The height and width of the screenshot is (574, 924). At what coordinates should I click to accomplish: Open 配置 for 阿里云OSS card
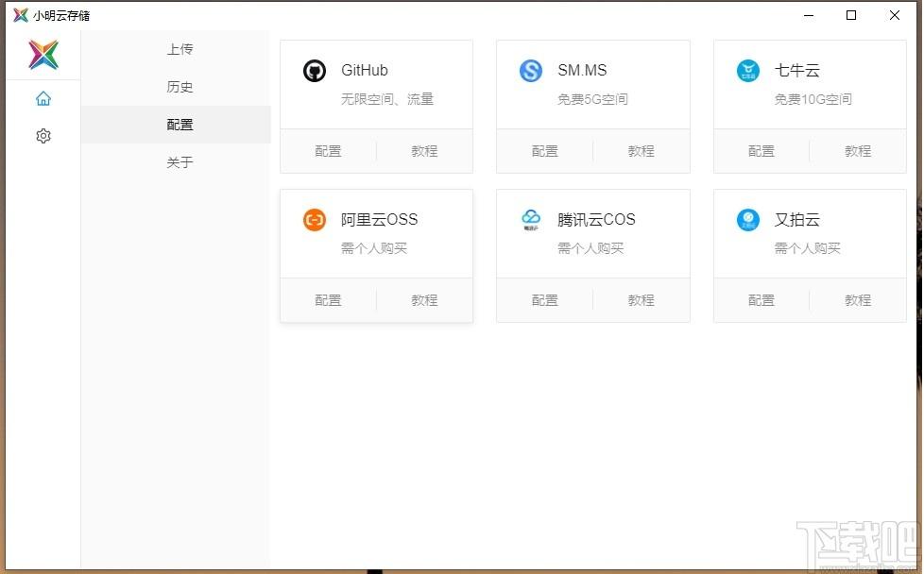point(328,300)
